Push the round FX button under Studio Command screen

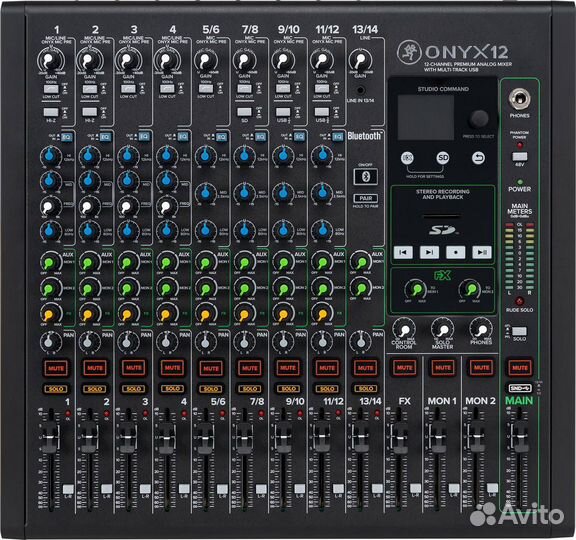point(407,158)
